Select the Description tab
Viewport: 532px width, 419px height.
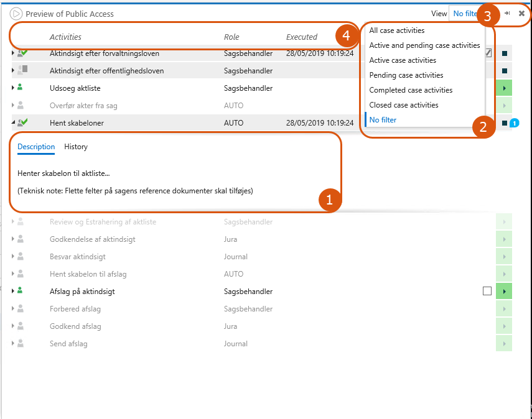pos(36,147)
